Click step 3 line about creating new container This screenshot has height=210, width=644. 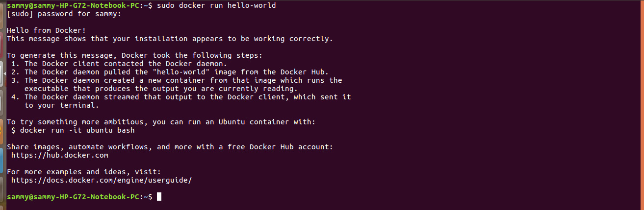[182, 80]
